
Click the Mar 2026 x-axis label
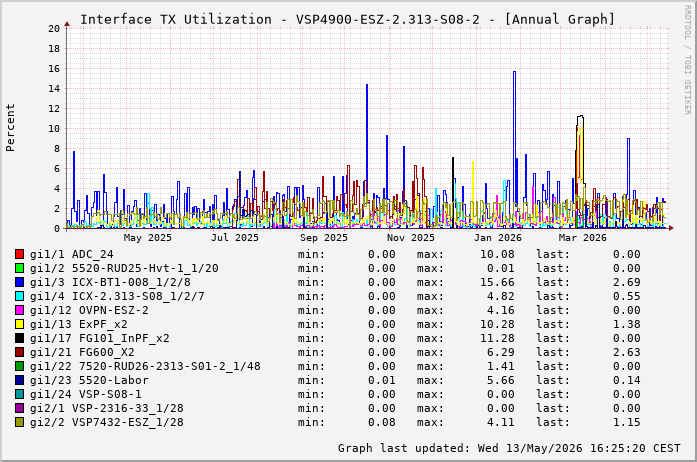583,238
